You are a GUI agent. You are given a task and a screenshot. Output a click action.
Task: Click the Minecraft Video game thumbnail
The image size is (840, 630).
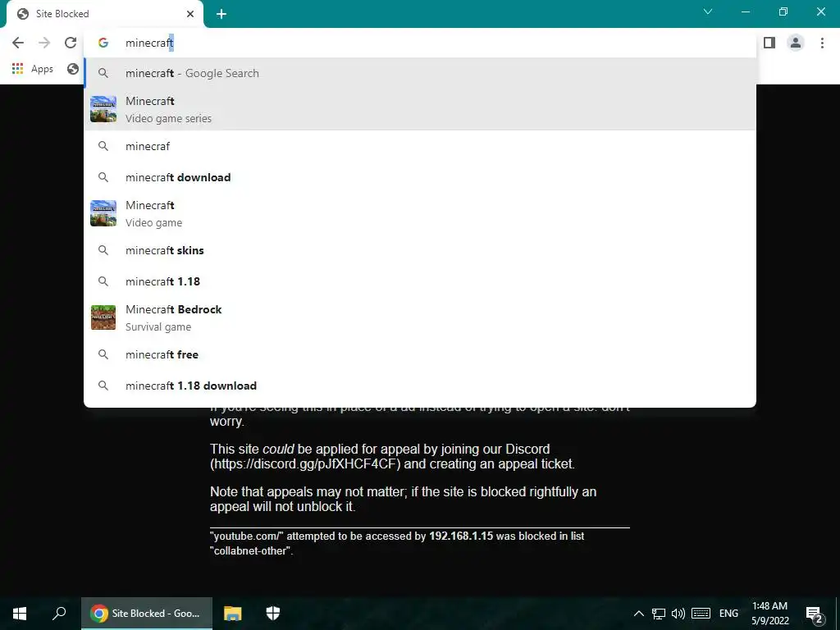(x=103, y=213)
